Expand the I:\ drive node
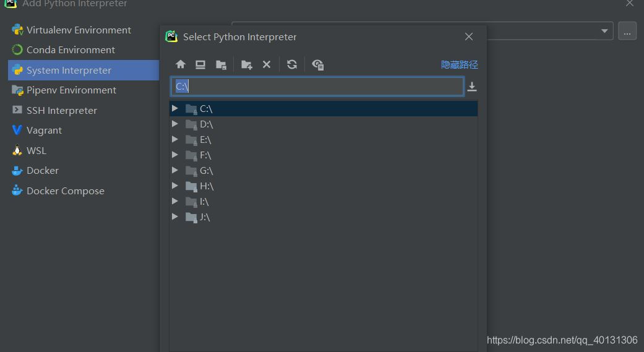Screen dimensions: 644x352 175,201
